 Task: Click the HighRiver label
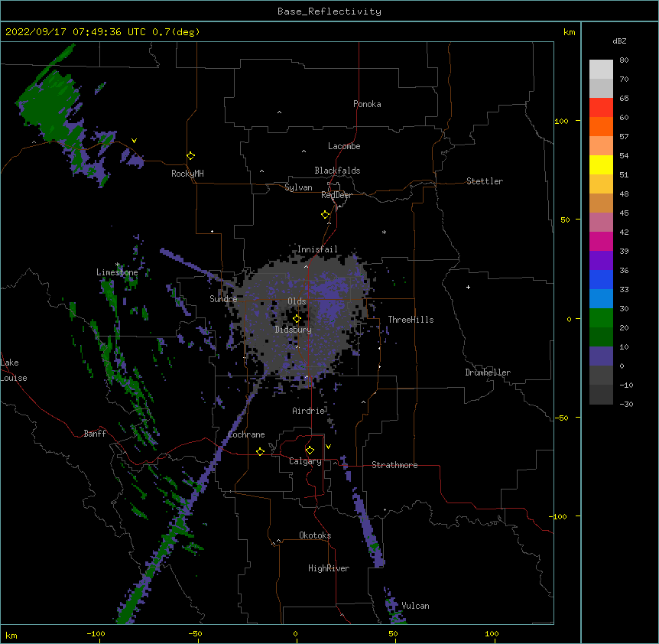coord(329,568)
